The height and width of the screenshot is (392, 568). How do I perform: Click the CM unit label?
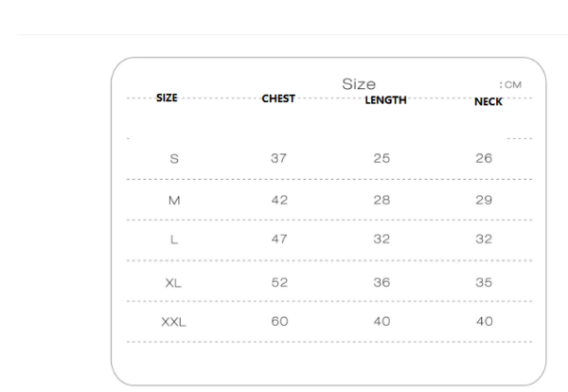tap(512, 85)
